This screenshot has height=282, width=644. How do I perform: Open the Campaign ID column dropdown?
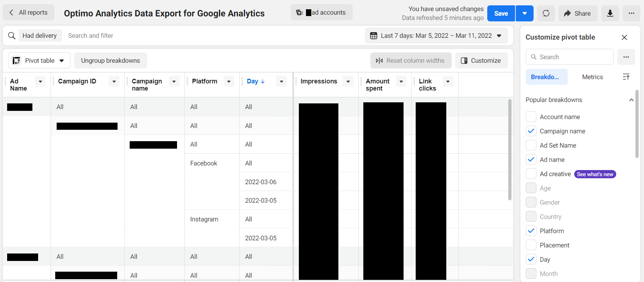(x=114, y=82)
